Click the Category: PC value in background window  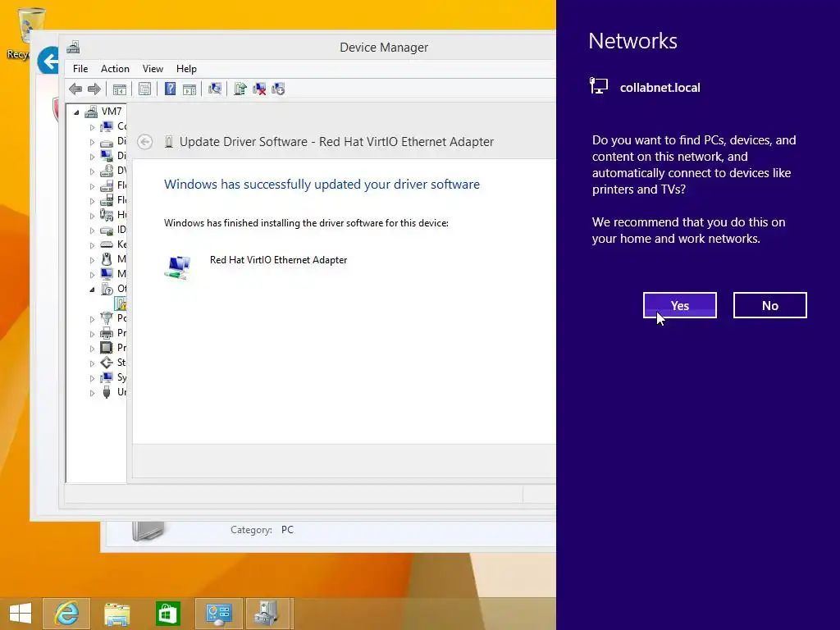287,529
